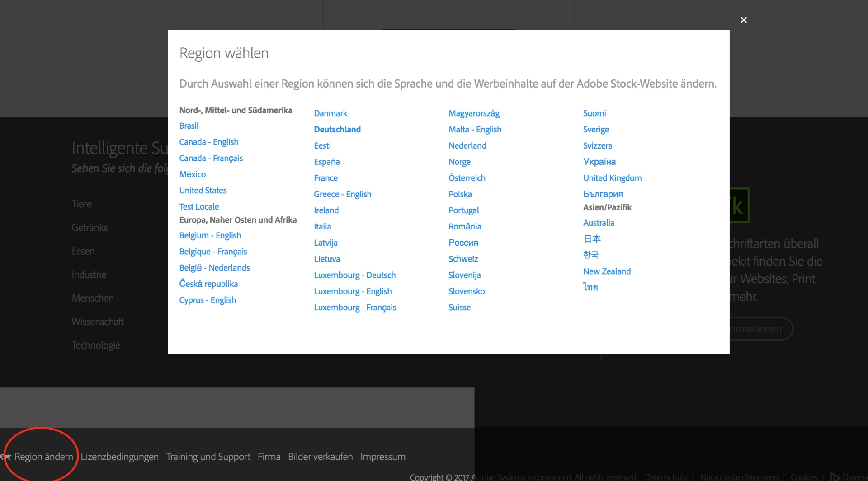This screenshot has height=481, width=868.
Task: Choose Luxembourg - Deutsch
Action: point(355,276)
